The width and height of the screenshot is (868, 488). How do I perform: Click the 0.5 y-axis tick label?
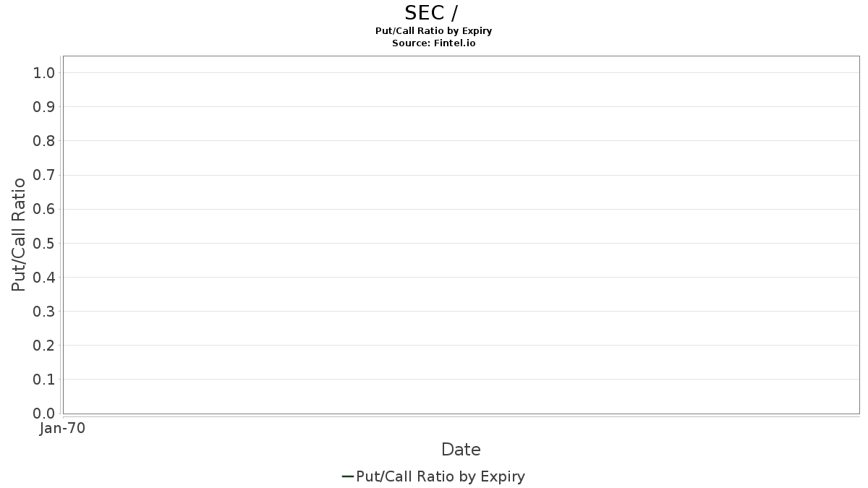(x=44, y=243)
